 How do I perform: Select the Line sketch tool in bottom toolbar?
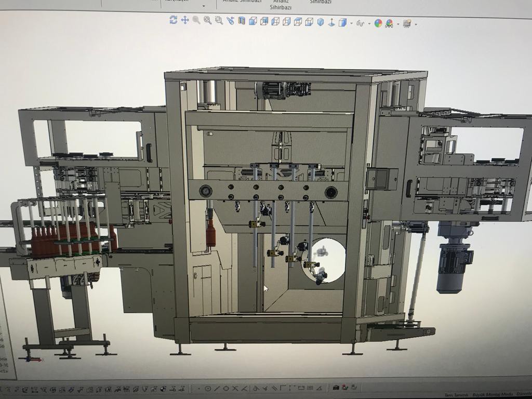point(217,389)
